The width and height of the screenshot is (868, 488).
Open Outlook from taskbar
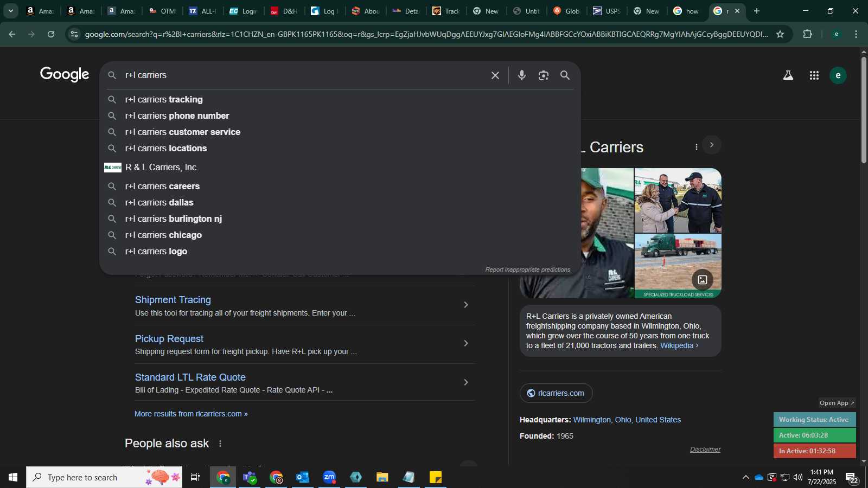[303, 477]
